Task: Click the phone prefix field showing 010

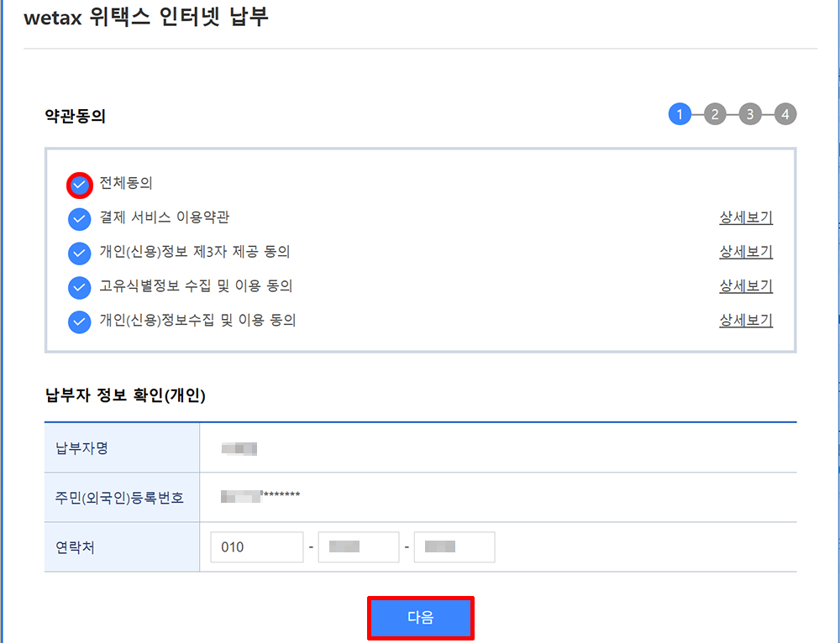Action: click(257, 547)
